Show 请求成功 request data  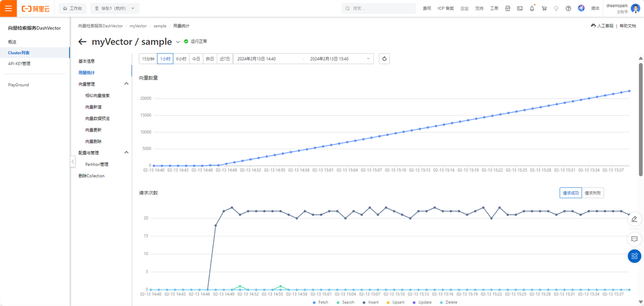point(571,193)
